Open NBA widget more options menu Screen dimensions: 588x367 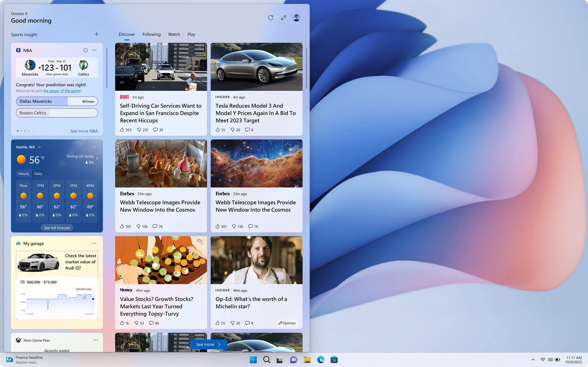[x=94, y=50]
